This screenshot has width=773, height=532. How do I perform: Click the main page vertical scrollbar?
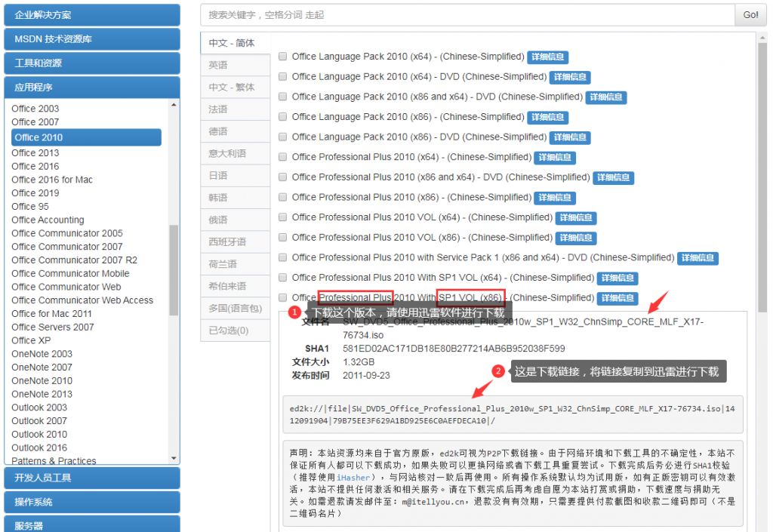762,177
